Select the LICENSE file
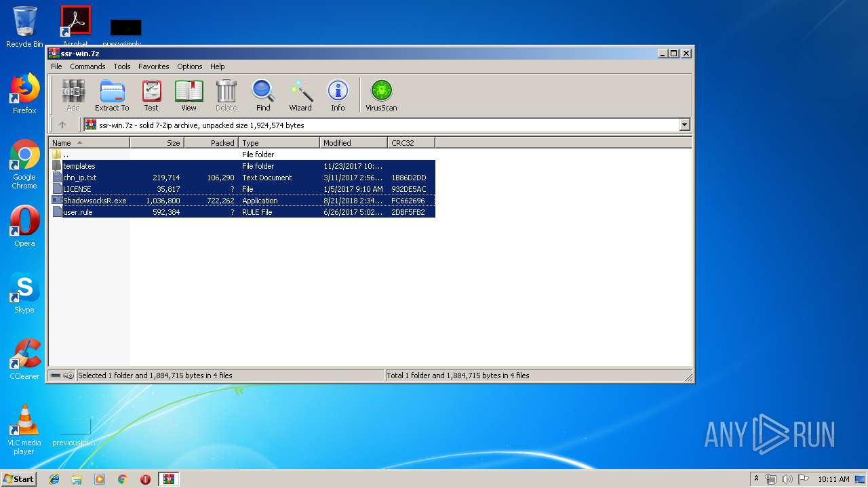 click(242, 189)
